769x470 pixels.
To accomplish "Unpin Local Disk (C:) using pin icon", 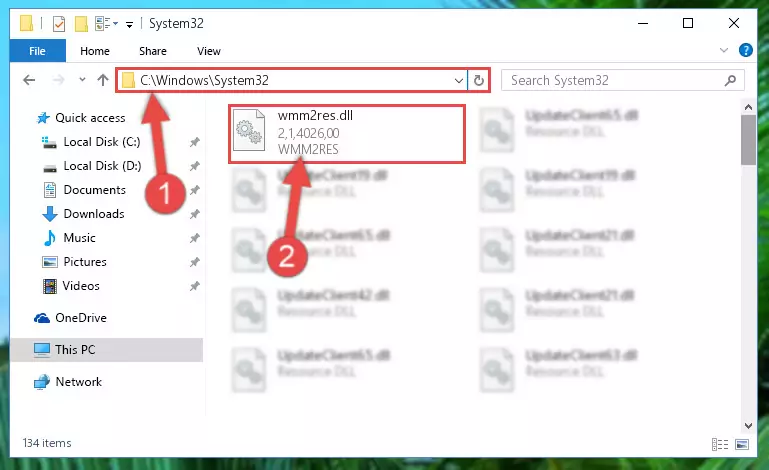I will coord(195,142).
